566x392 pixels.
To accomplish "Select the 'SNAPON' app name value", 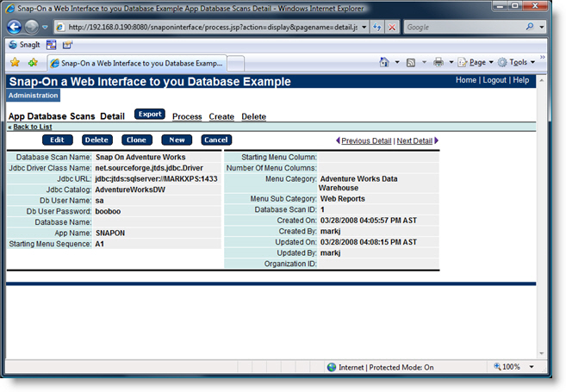I will click(110, 233).
